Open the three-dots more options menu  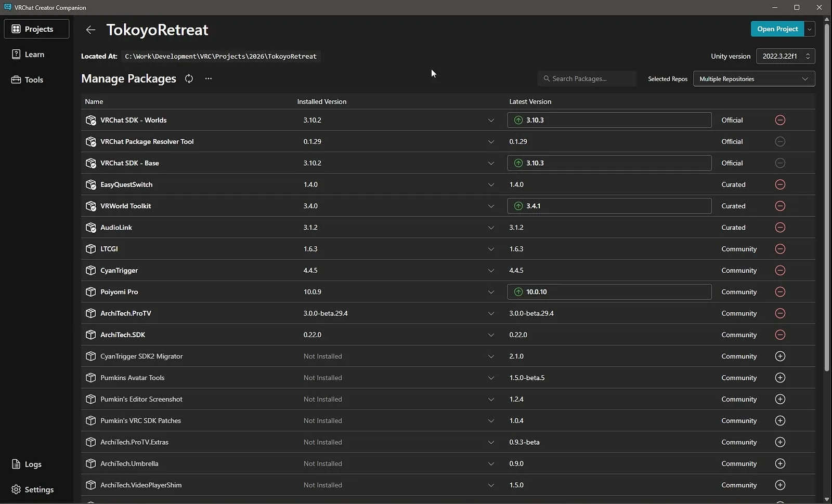click(209, 78)
